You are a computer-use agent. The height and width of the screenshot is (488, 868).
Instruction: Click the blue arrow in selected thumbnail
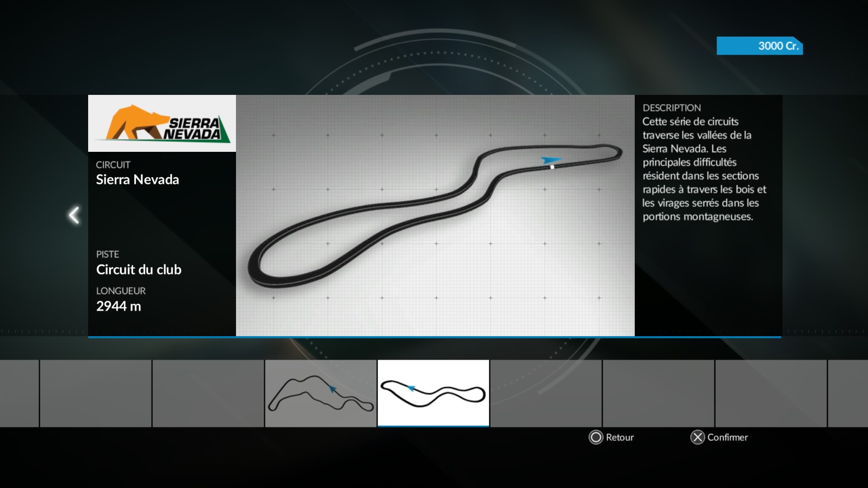411,388
